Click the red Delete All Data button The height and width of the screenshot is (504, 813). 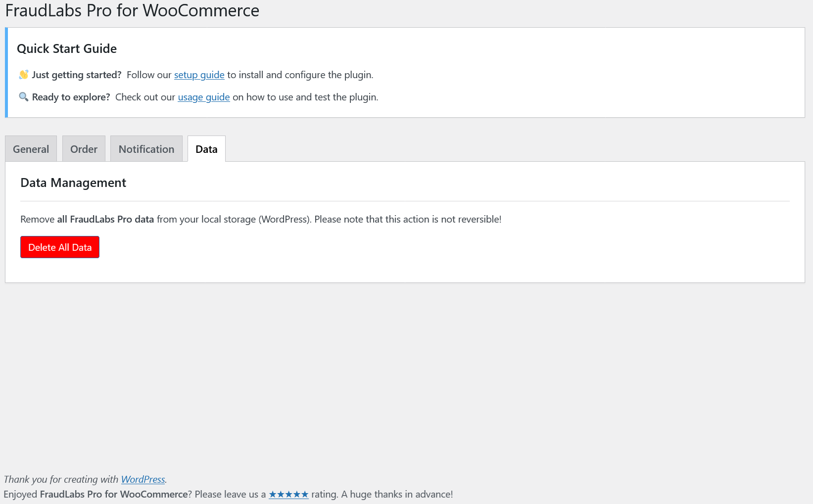pos(60,247)
